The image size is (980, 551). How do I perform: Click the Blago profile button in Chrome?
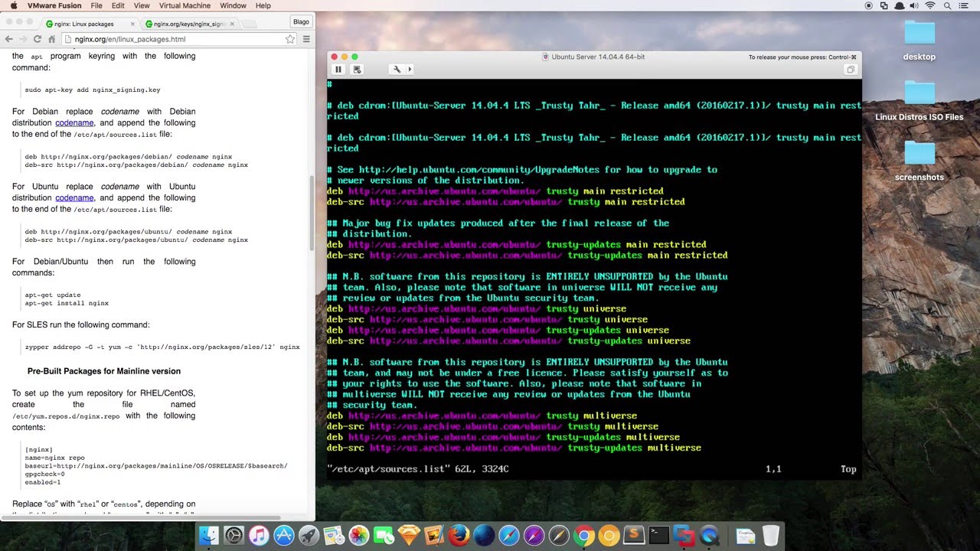(x=301, y=22)
